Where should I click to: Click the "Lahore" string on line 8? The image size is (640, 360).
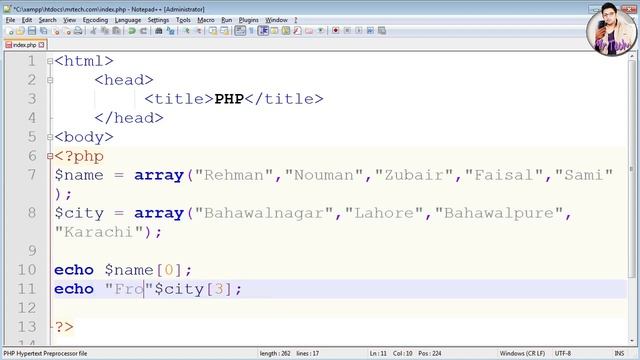(x=384, y=213)
